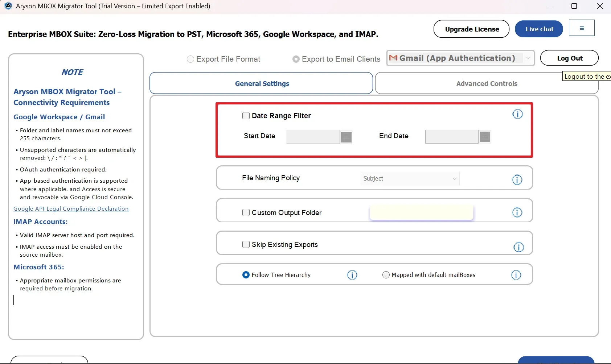The height and width of the screenshot is (364, 611).
Task: Minimize the Aryson MBOX Migrator window
Action: coord(549,6)
